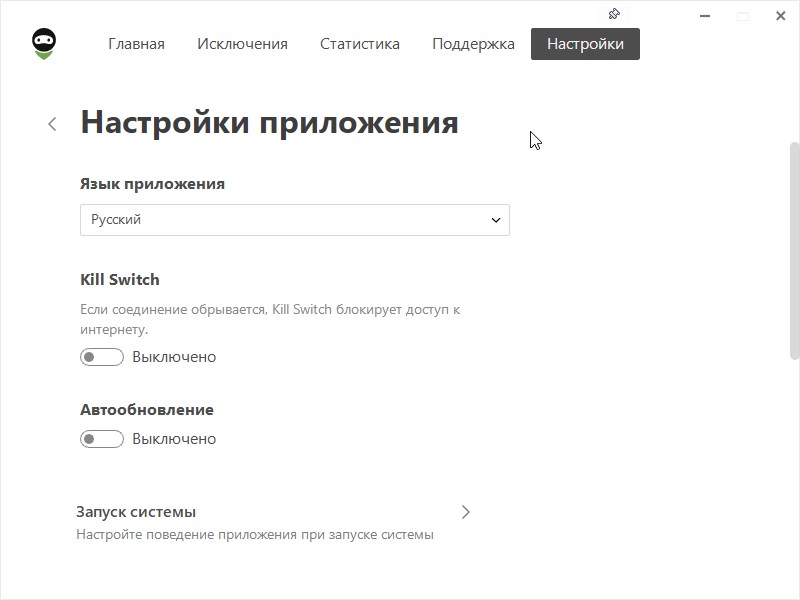The width and height of the screenshot is (800, 600).
Task: Minimize the application window
Action: [x=706, y=16]
